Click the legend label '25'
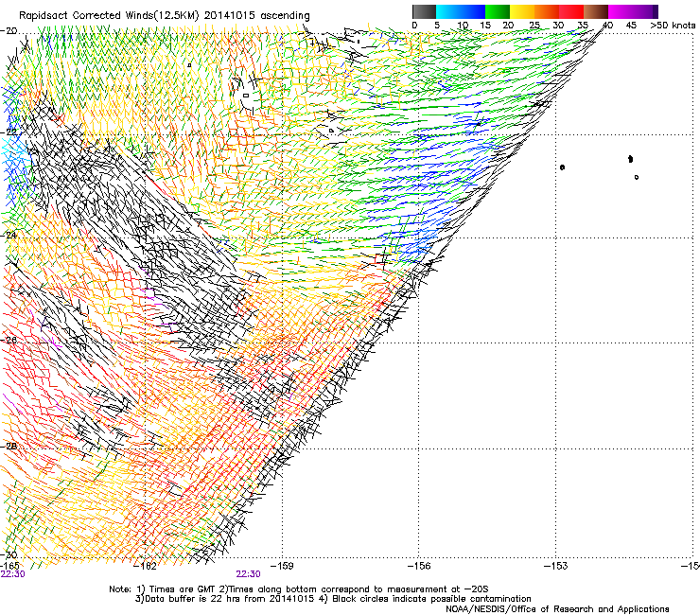Viewport: 700px width, 615px height. coord(534,26)
